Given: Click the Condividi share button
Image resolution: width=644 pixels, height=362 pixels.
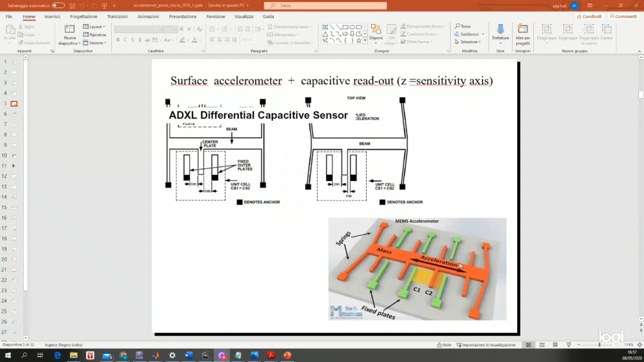Looking at the screenshot, I should (589, 16).
